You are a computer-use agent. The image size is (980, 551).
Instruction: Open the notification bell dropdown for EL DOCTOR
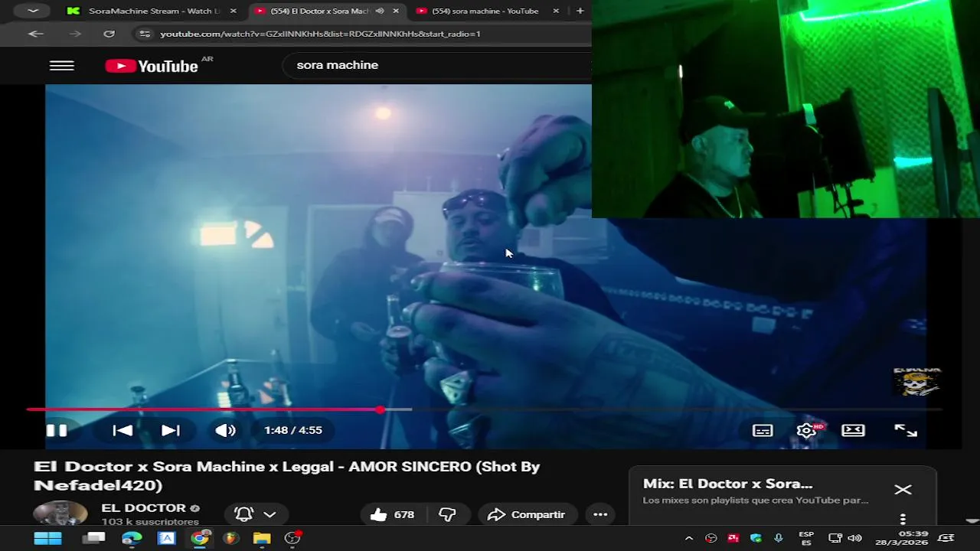pos(256,514)
